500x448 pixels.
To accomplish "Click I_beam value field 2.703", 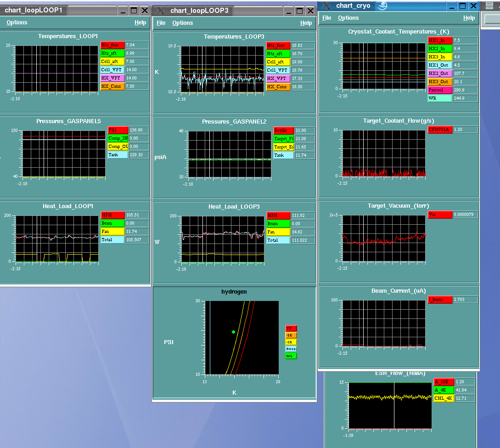I will (466, 300).
